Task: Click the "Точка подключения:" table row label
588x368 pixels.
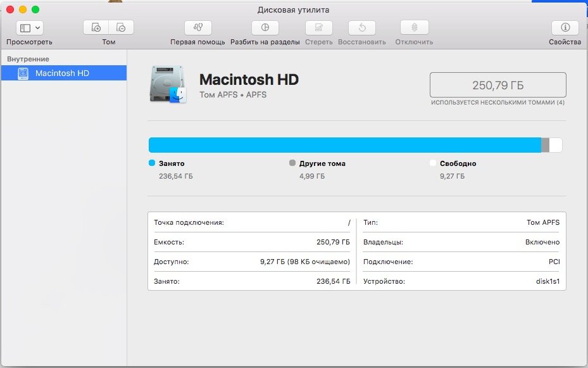Action: pos(189,222)
